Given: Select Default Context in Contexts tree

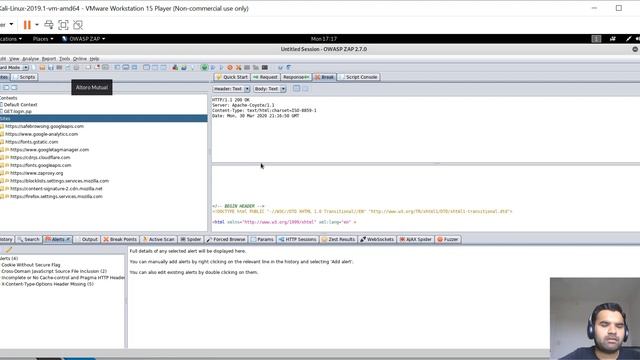Looking at the screenshot, I should (20, 104).
